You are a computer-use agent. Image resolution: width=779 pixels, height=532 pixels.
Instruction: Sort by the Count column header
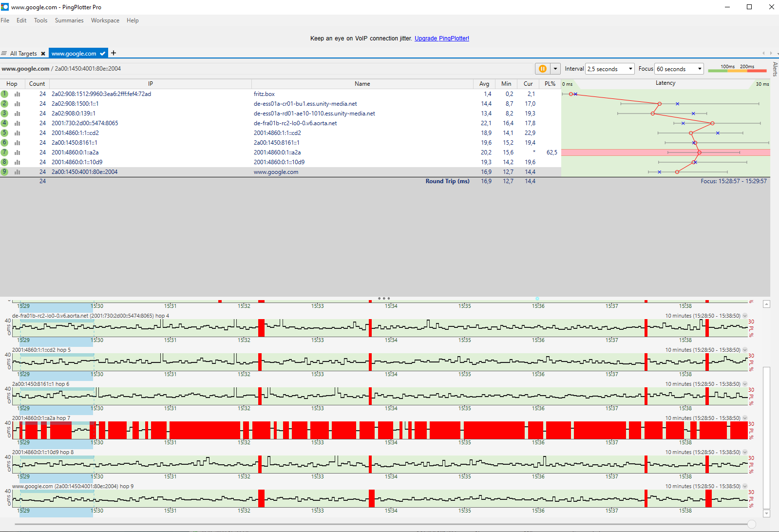tap(37, 84)
